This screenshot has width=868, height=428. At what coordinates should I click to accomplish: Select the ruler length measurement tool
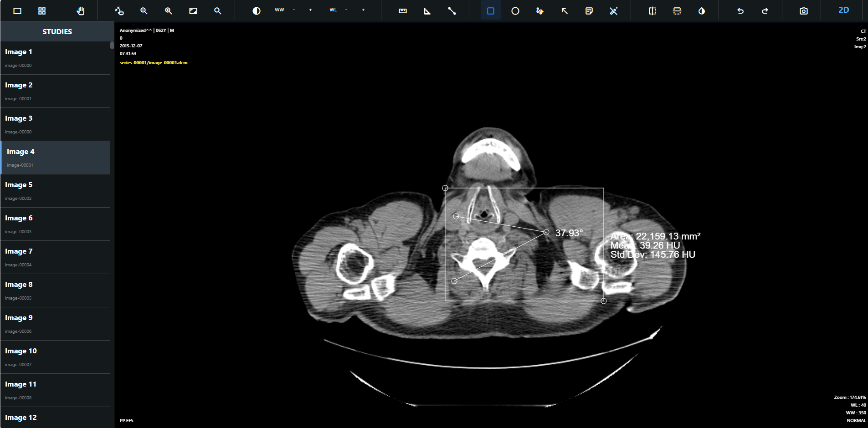click(x=403, y=10)
